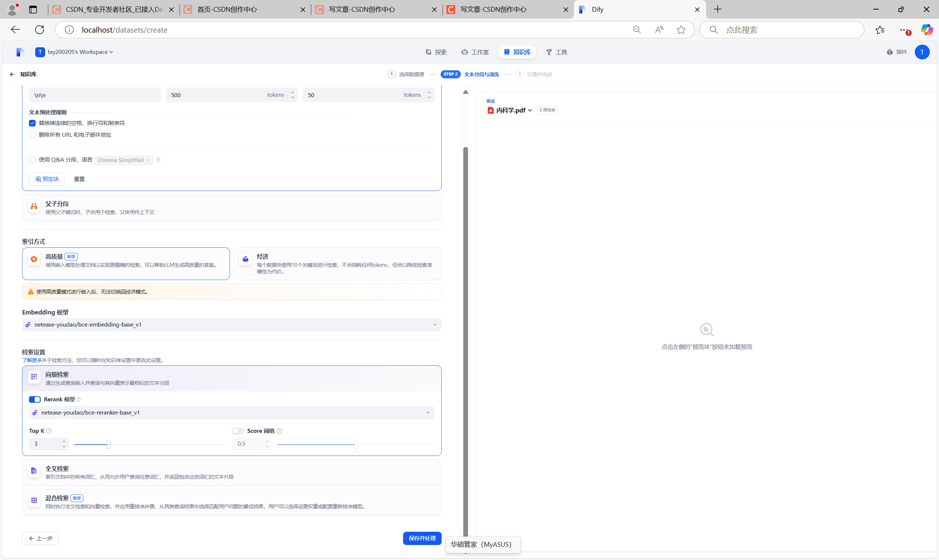The height and width of the screenshot is (560, 939).
Task: Click the back arrow next to 知识库
Action: coord(12,74)
